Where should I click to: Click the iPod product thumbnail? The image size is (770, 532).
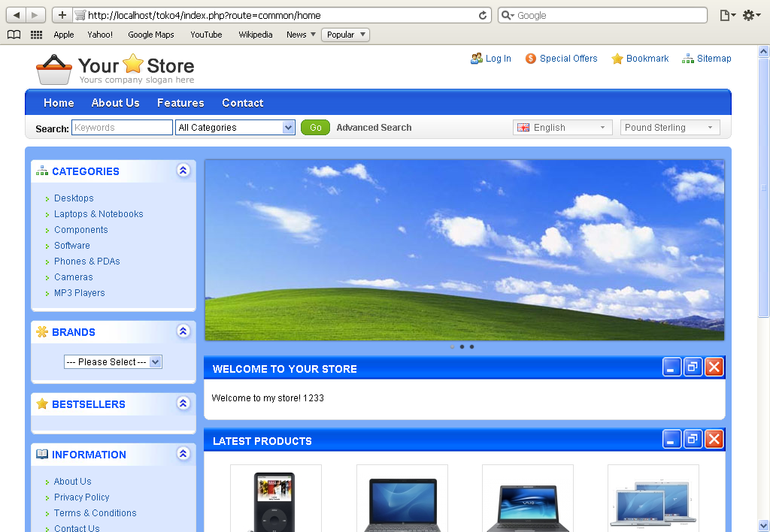(276, 499)
